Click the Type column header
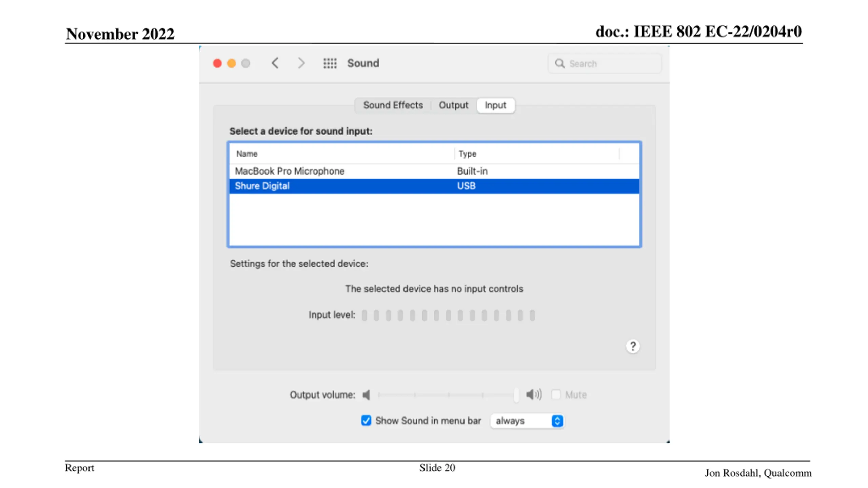Screen dimensions: 868x488 (537, 154)
